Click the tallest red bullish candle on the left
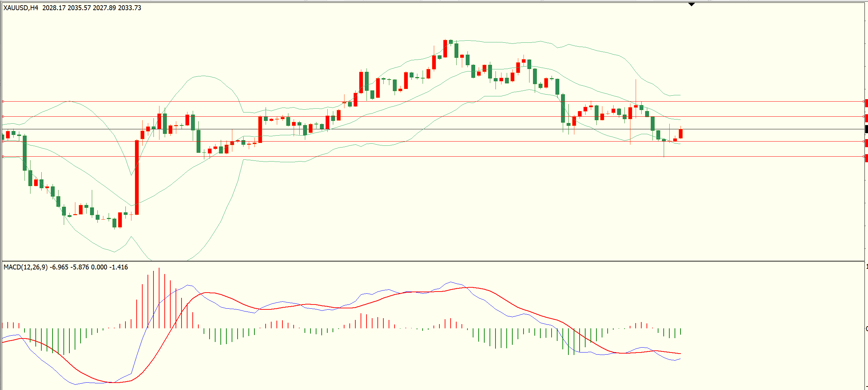This screenshot has height=390, width=868. [137, 177]
